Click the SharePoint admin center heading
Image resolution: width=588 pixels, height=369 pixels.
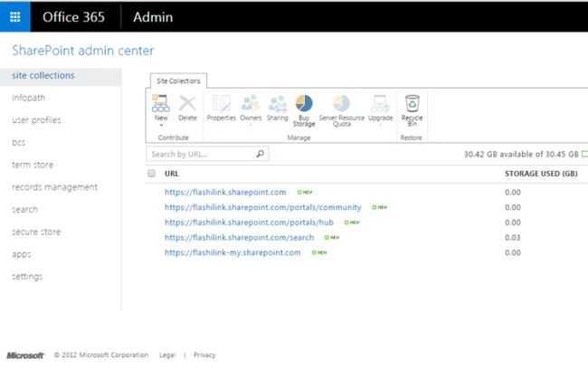83,51
